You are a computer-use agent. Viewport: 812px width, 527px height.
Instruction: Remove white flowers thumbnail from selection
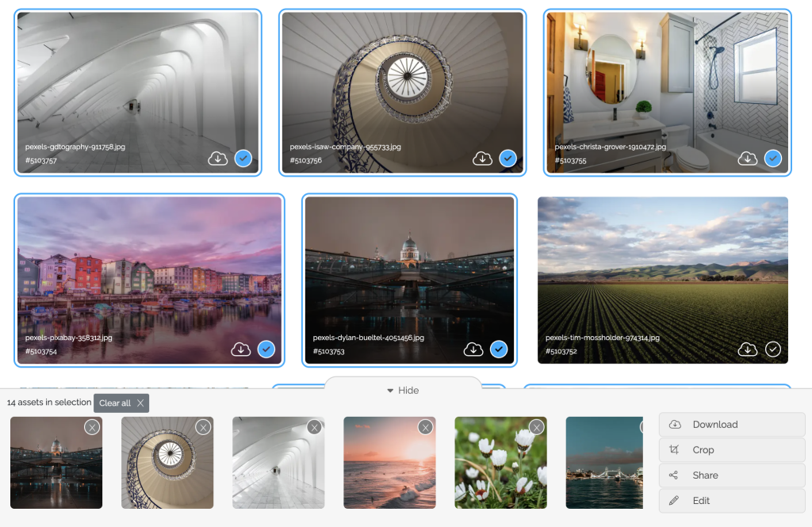pyautogui.click(x=537, y=428)
